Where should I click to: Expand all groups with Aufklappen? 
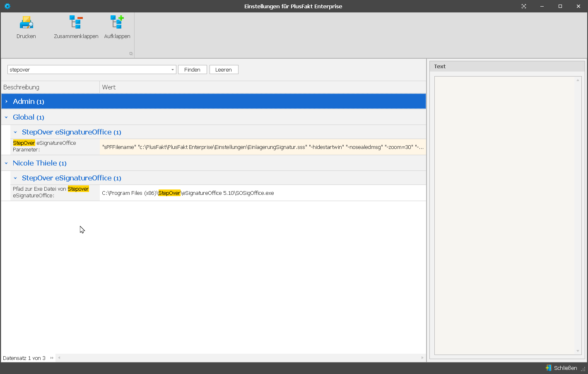117,27
